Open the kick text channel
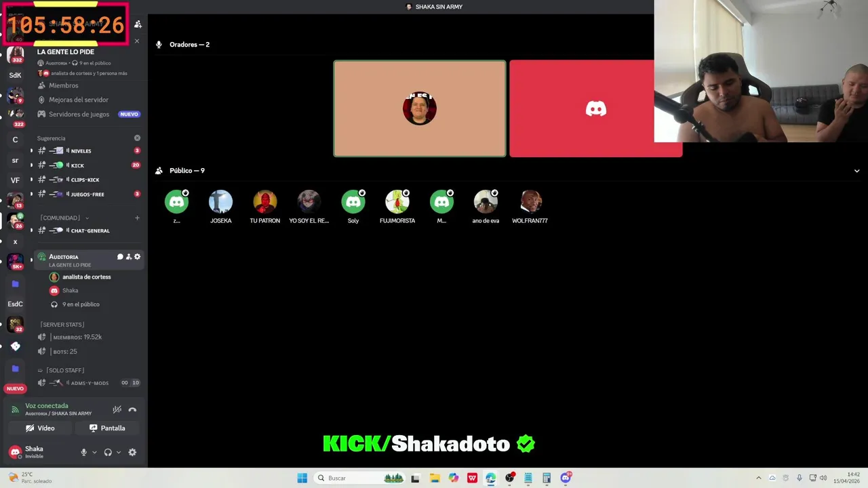 (90, 165)
